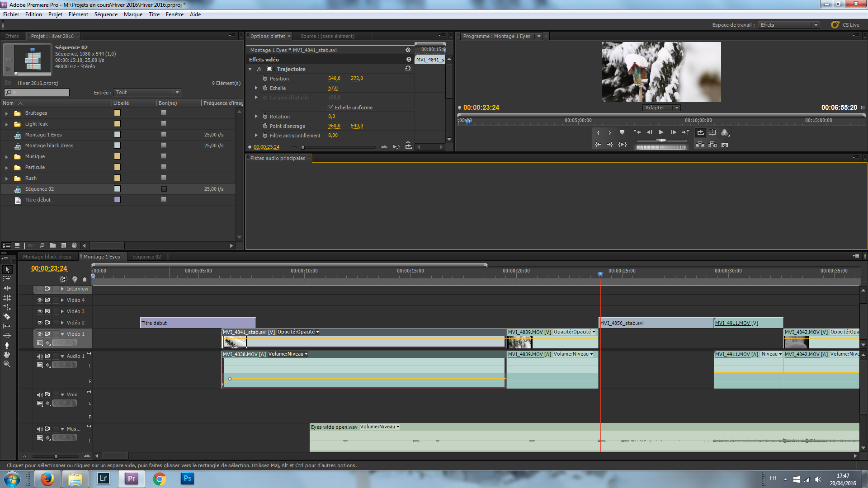The width and height of the screenshot is (868, 488).
Task: Click the Add Marker icon in program monitor
Action: point(622,132)
